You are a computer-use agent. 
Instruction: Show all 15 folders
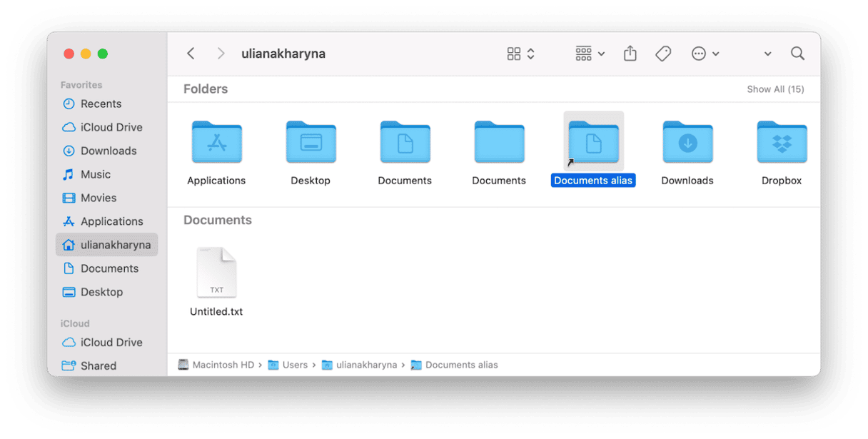(x=775, y=89)
